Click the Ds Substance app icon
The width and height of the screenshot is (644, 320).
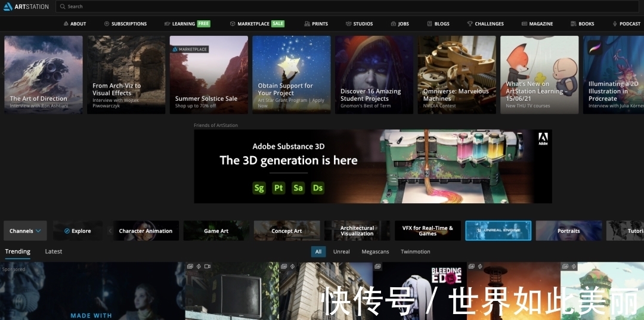318,188
